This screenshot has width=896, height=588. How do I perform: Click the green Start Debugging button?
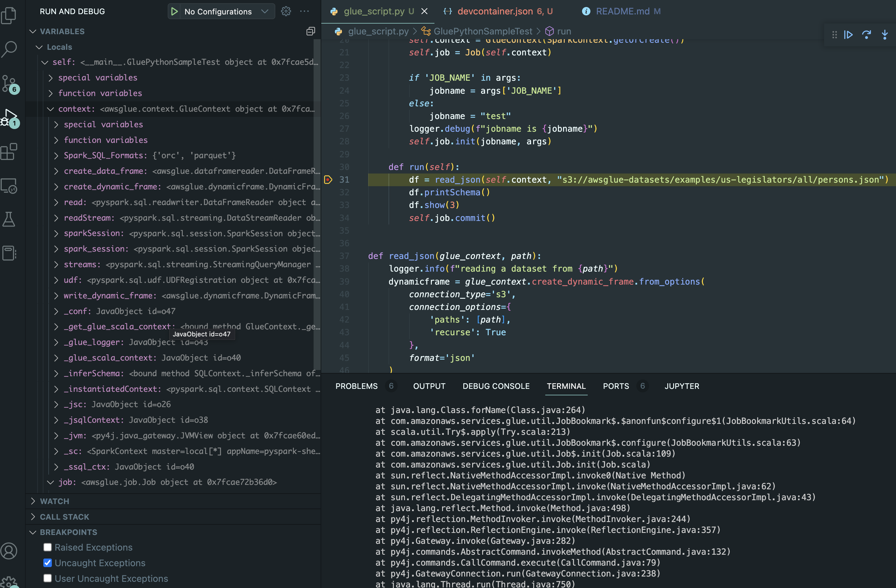(174, 11)
